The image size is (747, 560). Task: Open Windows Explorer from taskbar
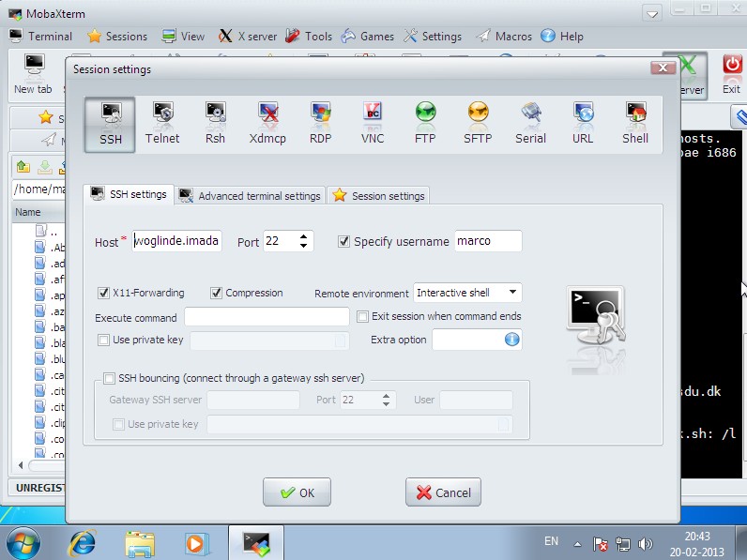tap(140, 544)
